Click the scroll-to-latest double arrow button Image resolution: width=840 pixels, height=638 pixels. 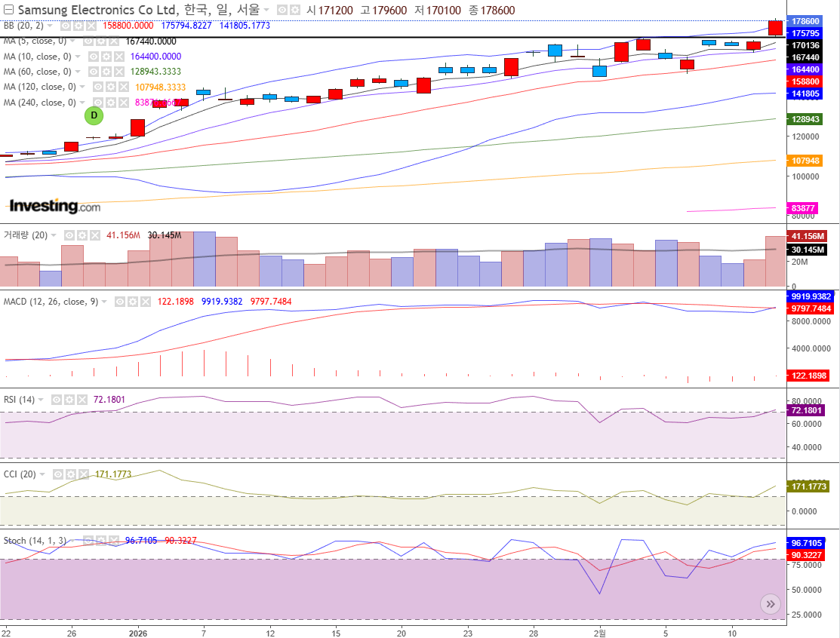pos(771,604)
